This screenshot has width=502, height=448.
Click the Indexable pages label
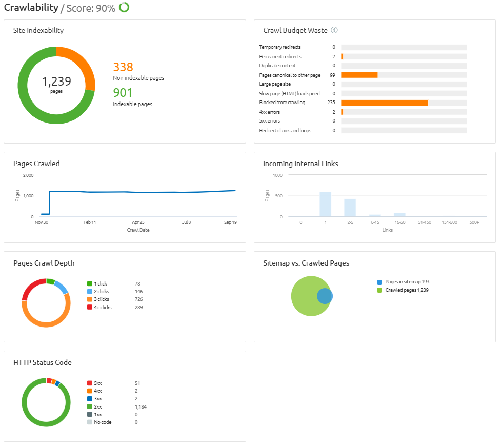(x=132, y=104)
